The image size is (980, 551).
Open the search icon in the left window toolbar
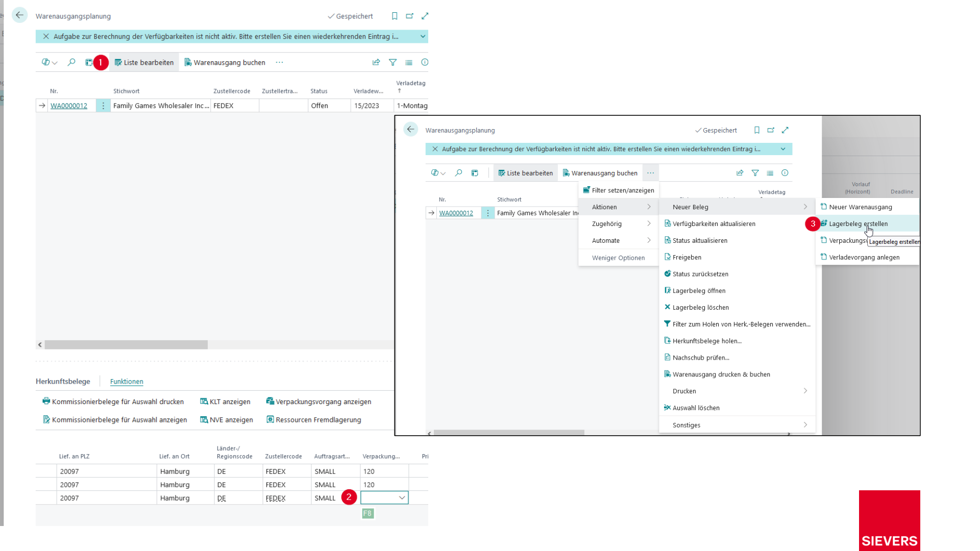71,62
